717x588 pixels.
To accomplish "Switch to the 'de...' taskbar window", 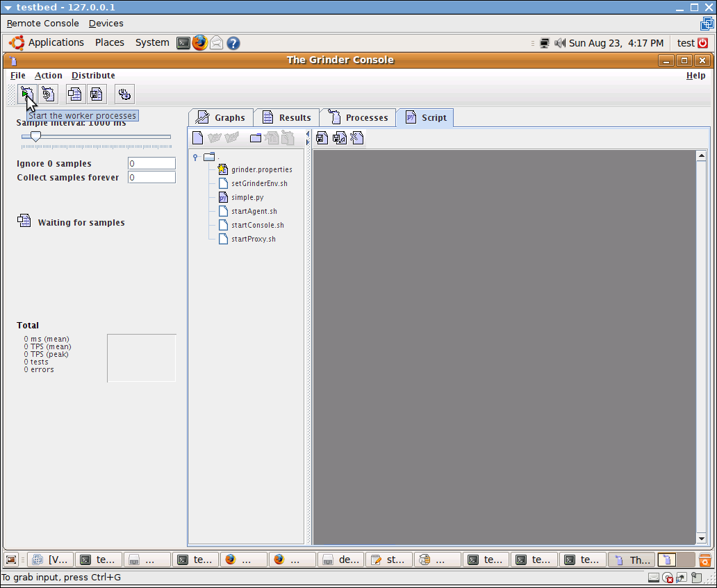I will 340,560.
